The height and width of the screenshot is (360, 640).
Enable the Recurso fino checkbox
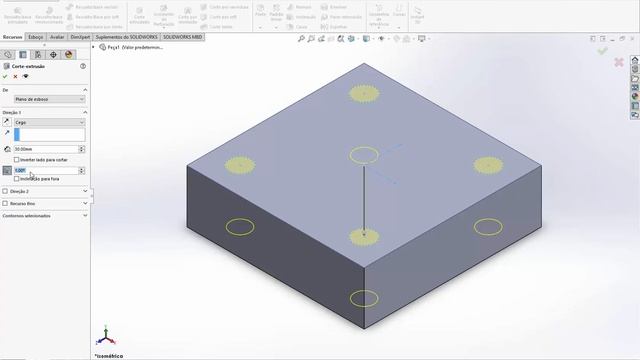5,203
